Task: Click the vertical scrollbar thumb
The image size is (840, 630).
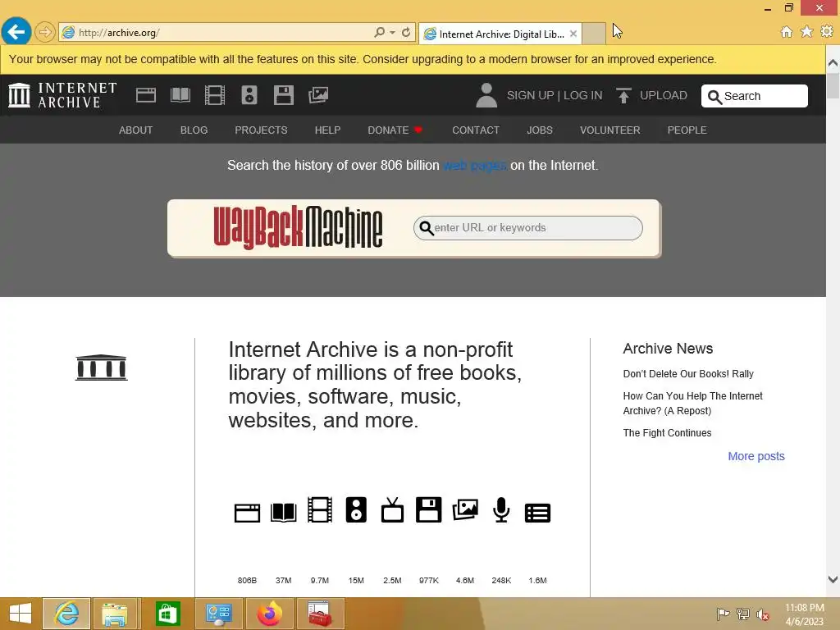Action: 833,85
